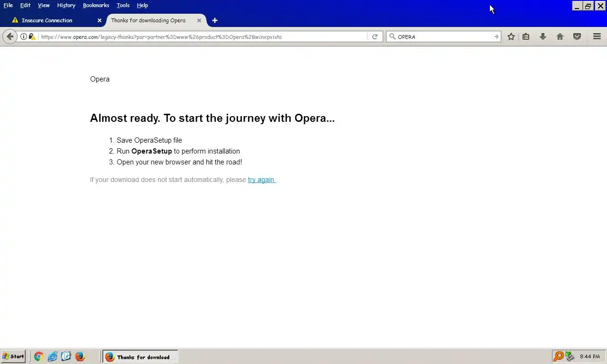
Task: Open the Edit menu
Action: [25, 5]
